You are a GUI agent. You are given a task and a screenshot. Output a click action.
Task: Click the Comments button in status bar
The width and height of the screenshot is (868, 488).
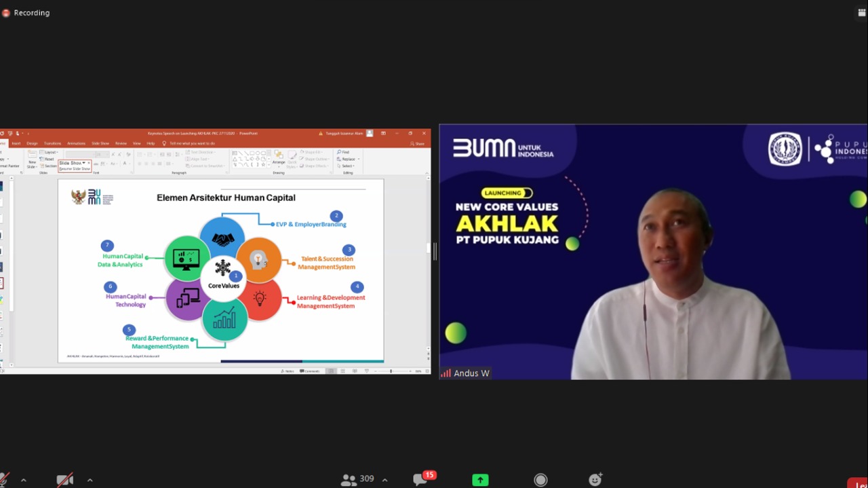point(311,371)
